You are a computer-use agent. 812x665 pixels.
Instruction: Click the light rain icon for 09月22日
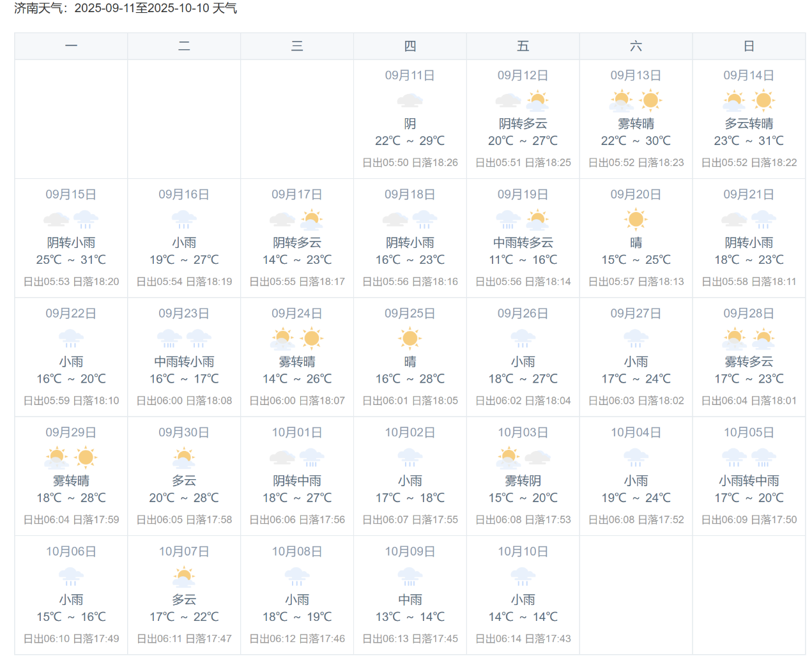tap(71, 339)
